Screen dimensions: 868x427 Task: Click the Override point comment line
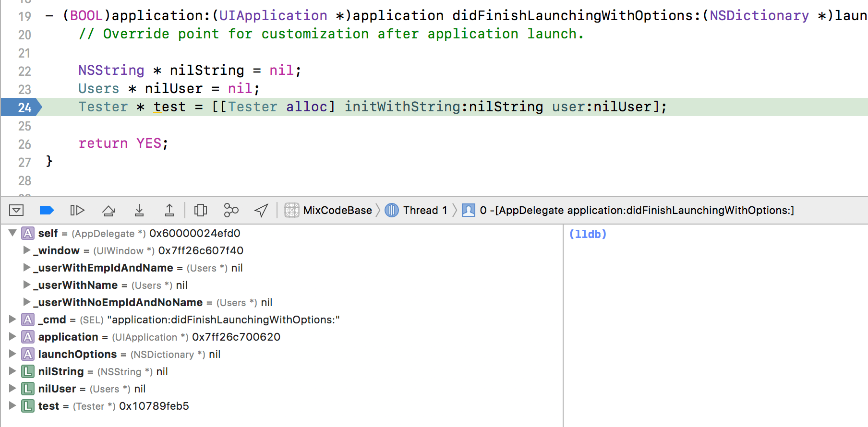click(331, 34)
